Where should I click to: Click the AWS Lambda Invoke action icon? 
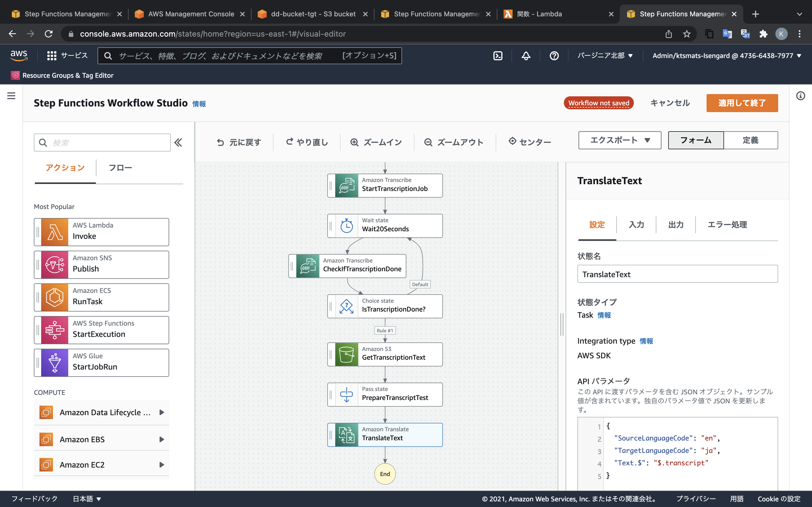coord(55,232)
